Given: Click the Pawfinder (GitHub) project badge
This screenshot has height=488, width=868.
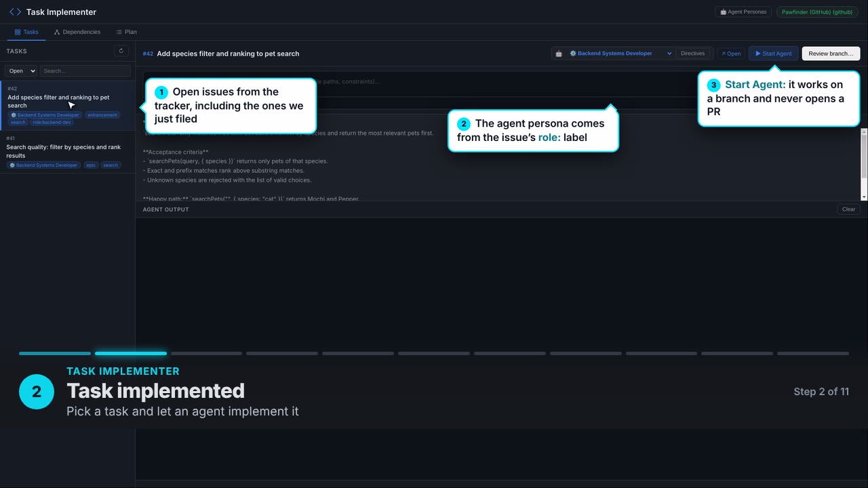Looking at the screenshot, I should (816, 12).
